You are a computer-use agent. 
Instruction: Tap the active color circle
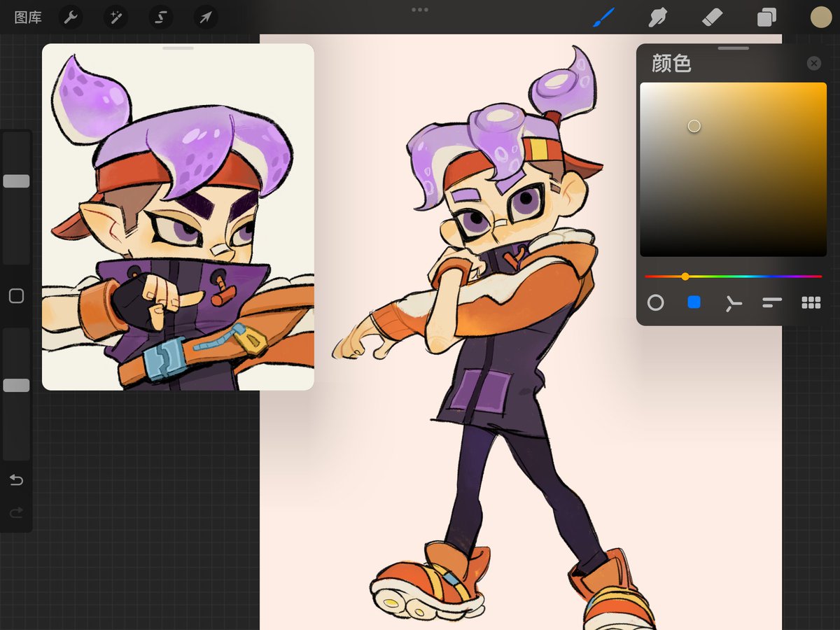[x=820, y=17]
